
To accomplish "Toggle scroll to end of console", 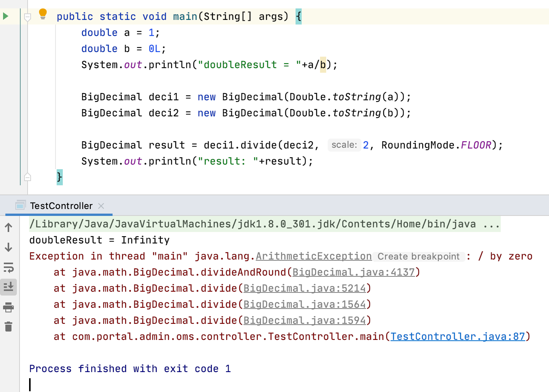I will tap(8, 287).
